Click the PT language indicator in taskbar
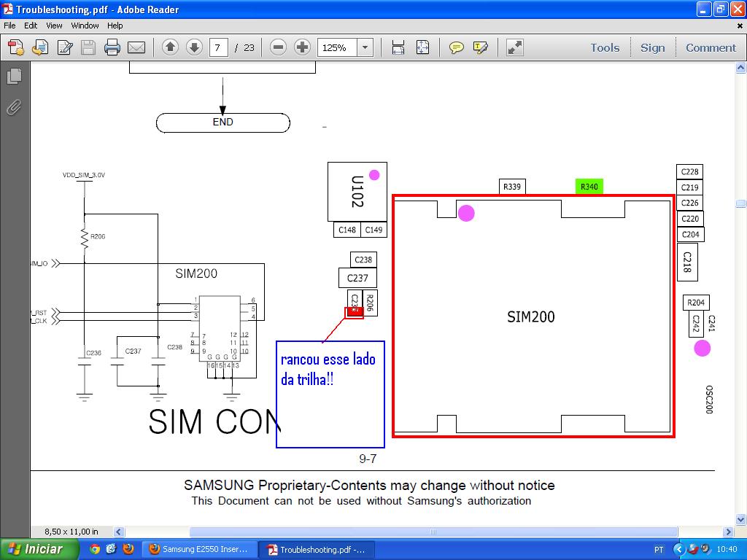The image size is (747, 560). tap(659, 550)
